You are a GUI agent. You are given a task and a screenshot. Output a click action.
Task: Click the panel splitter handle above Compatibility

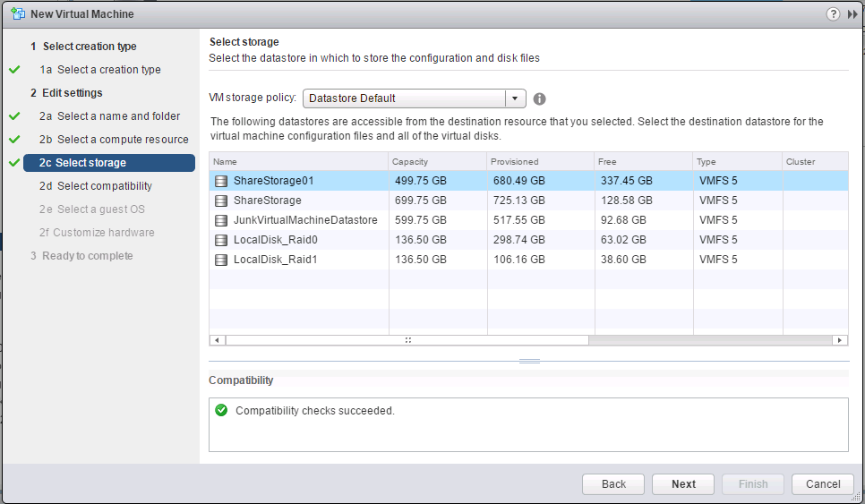point(529,361)
